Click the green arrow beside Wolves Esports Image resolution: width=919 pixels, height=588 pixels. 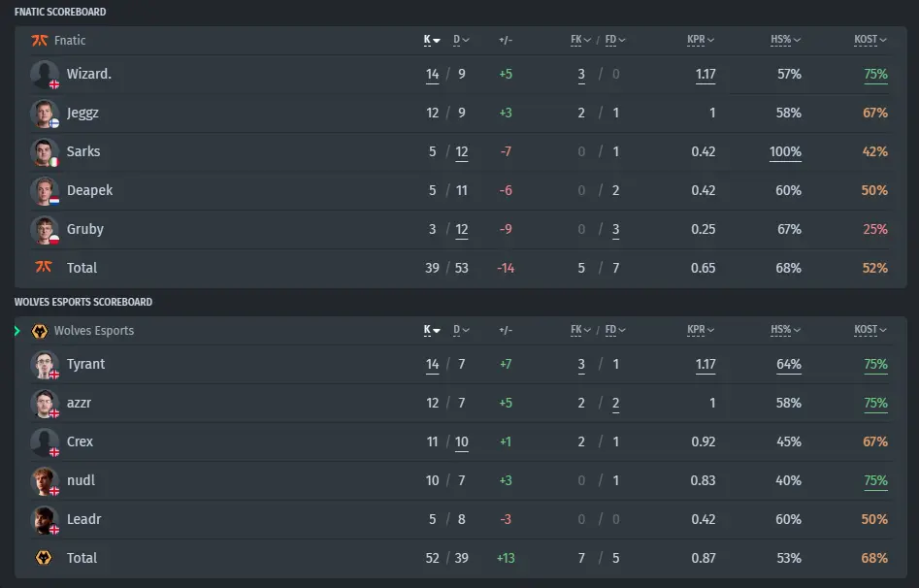17,331
